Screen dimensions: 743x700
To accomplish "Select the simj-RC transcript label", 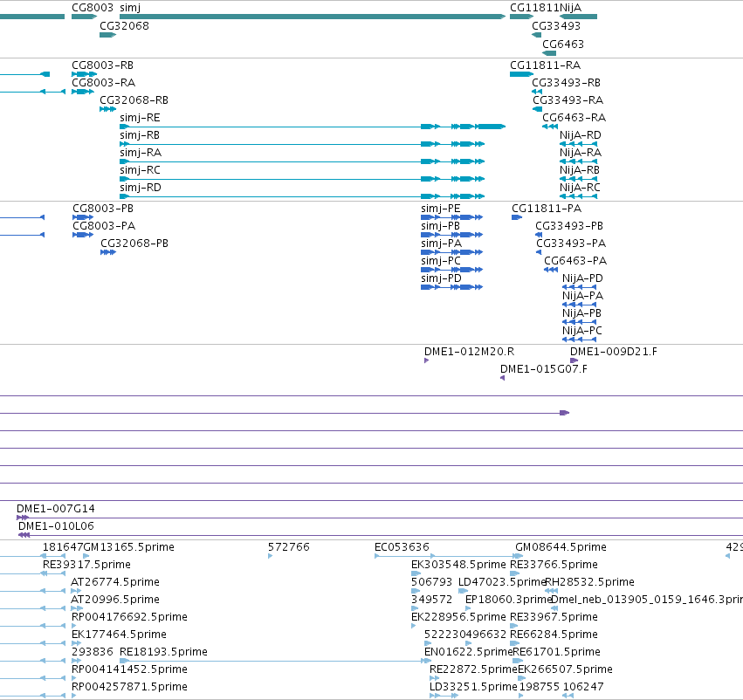I will click(x=140, y=170).
